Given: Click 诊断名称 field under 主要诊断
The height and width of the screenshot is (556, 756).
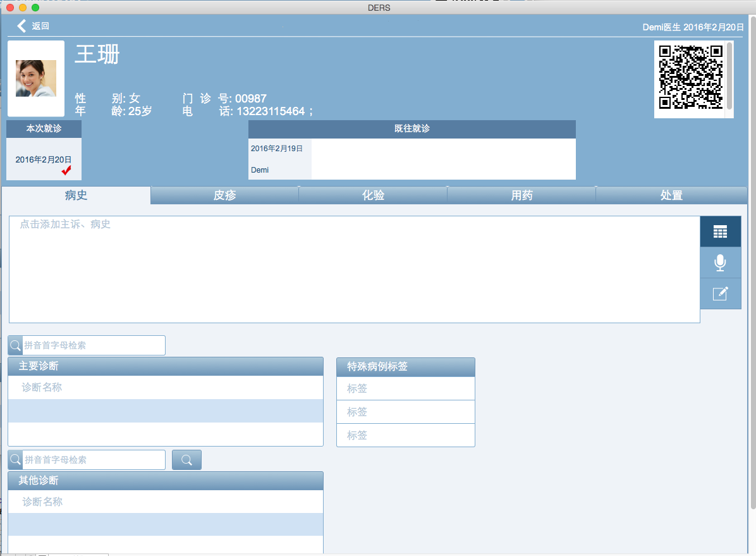Looking at the screenshot, I should (165, 388).
